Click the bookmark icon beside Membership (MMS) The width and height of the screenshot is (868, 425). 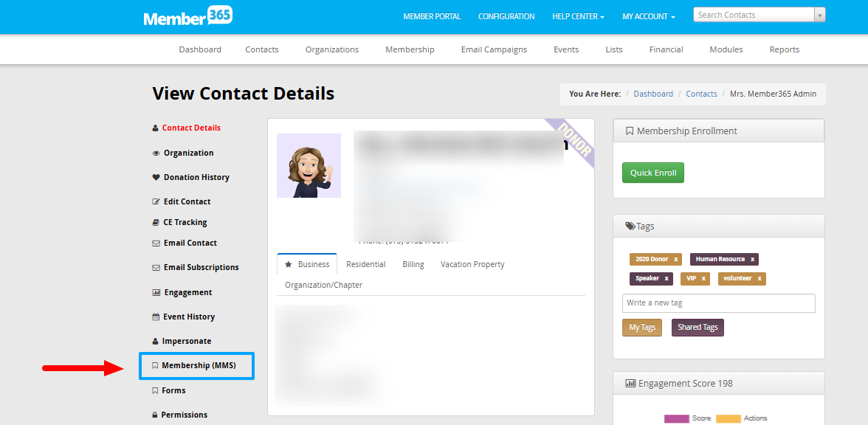click(155, 366)
